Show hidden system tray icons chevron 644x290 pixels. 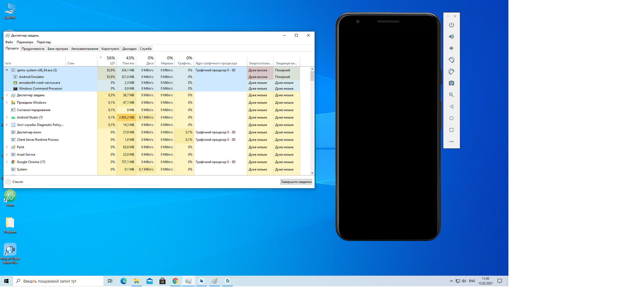(x=451, y=281)
